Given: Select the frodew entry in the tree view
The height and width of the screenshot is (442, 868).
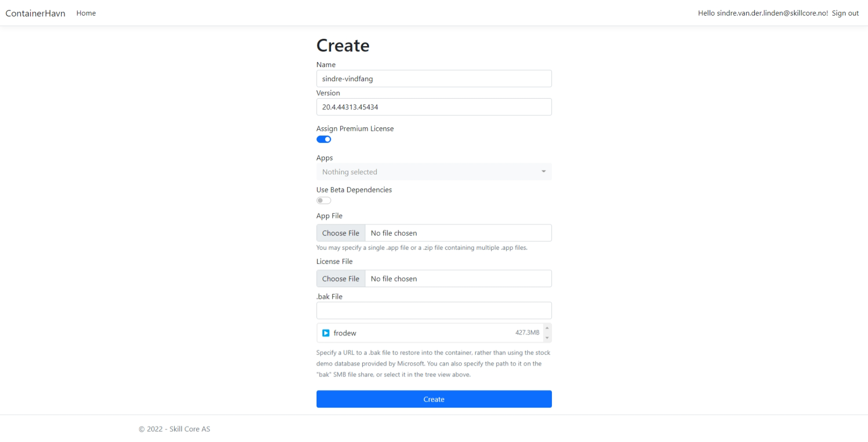Looking at the screenshot, I should (x=345, y=333).
